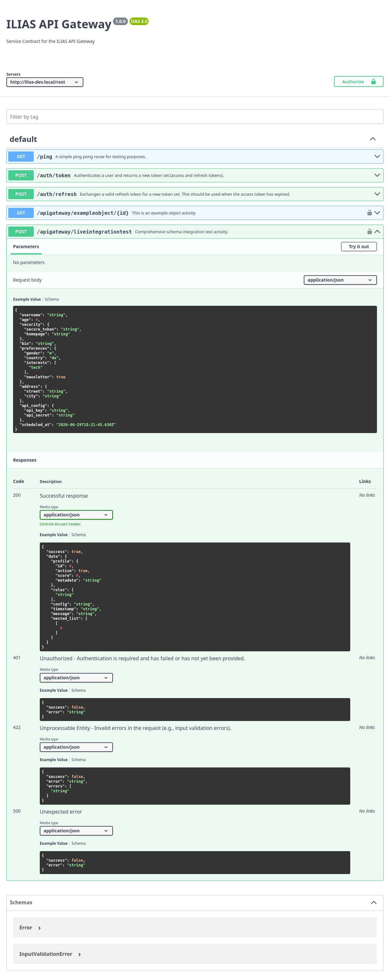Viewport: 390px width, 980px height.
Task: Click the 401 response code
Action: tap(17, 658)
